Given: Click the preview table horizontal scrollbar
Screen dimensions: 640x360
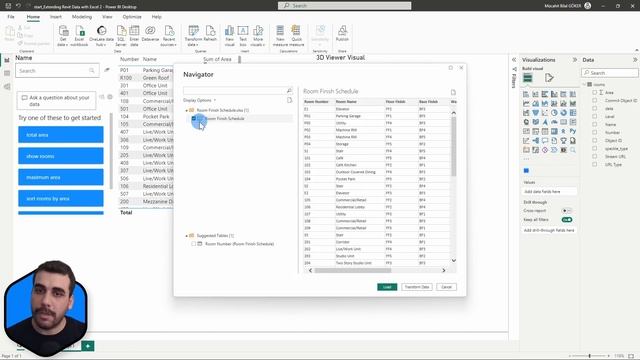Looking at the screenshot, I should pos(353,270).
